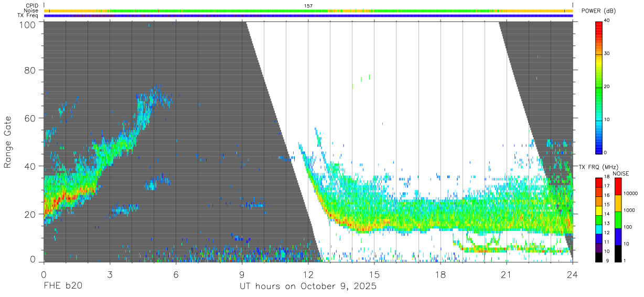Click the CPID value 157
Image resolution: width=644 pixels, height=297 pixels.
(308, 6)
